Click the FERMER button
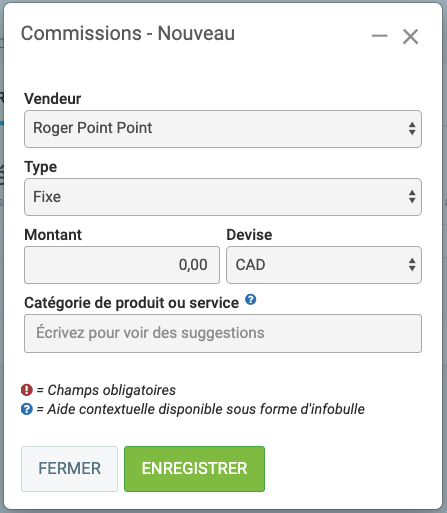Viewport: 447px width, 513px height. (x=69, y=469)
